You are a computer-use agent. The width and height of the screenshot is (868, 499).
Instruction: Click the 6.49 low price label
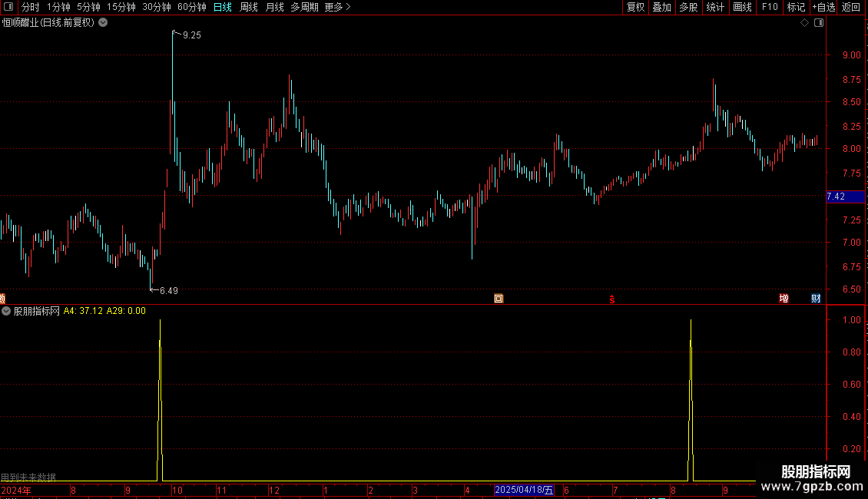[169, 291]
